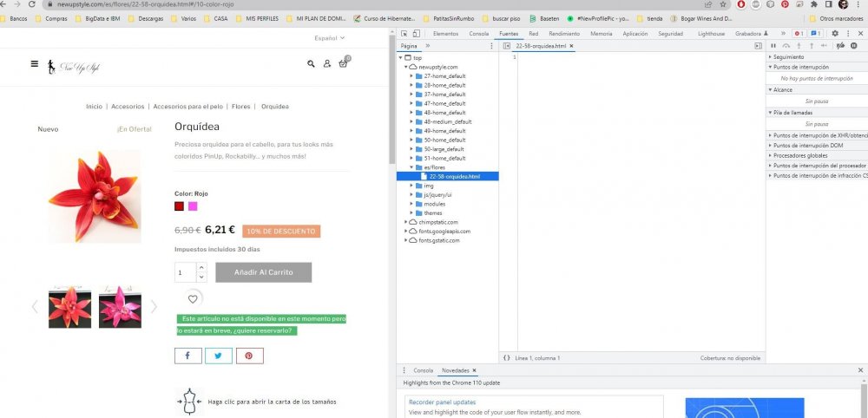The image size is (868, 418).
Task: Open the Lighthouse tab
Action: (x=712, y=34)
